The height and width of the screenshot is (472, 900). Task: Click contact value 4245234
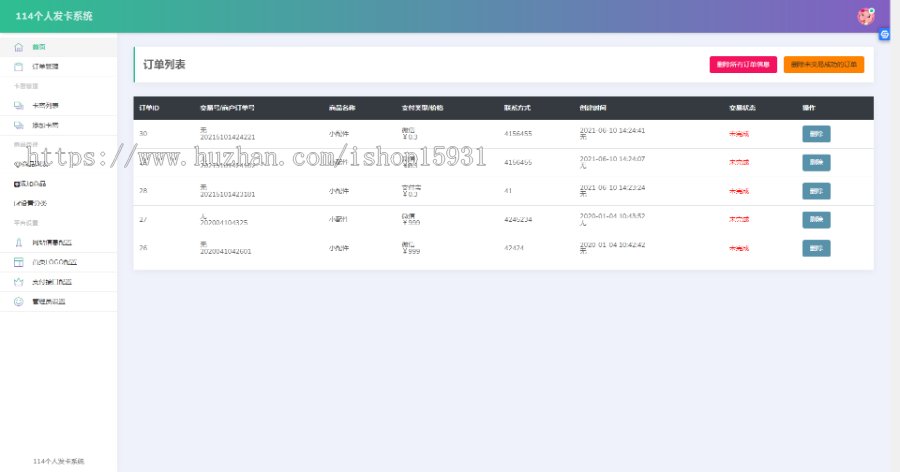[x=518, y=219]
